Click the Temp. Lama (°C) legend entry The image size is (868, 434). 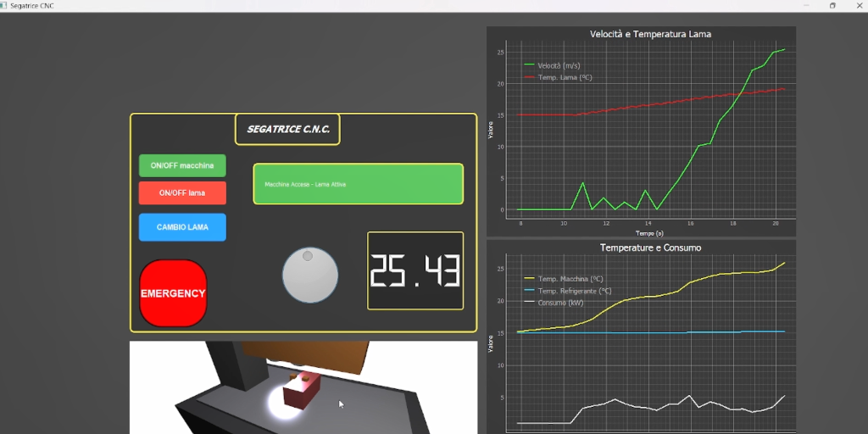coord(558,77)
